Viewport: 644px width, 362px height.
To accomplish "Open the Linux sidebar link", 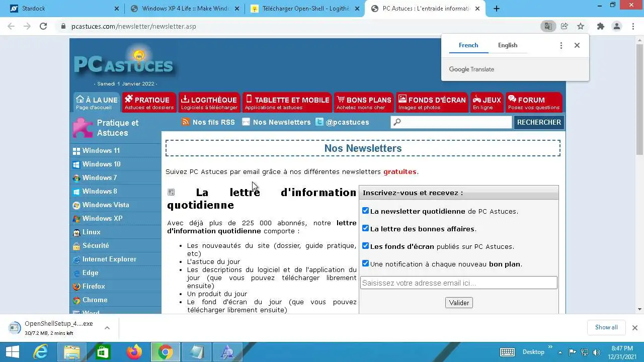I will pyautogui.click(x=92, y=232).
